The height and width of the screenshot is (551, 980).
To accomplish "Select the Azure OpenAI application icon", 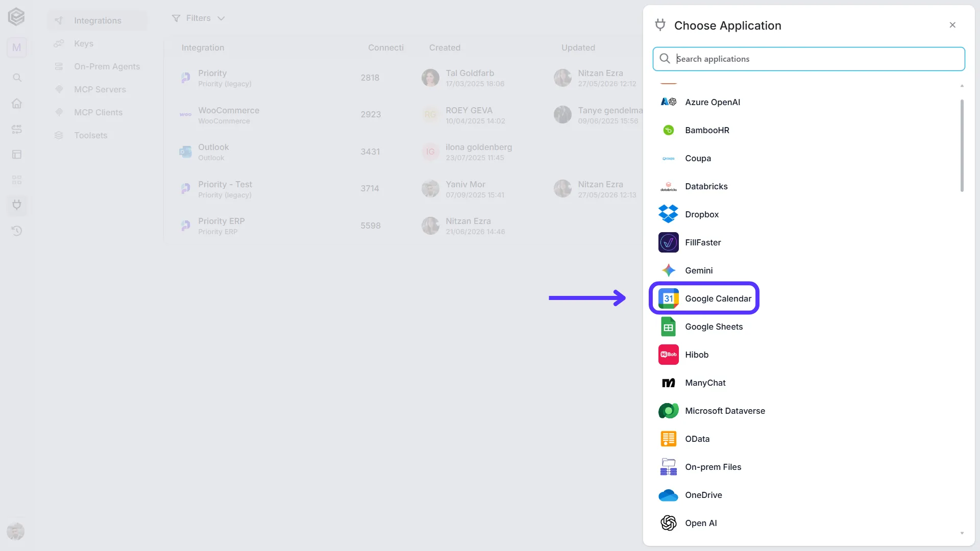I will (x=668, y=102).
